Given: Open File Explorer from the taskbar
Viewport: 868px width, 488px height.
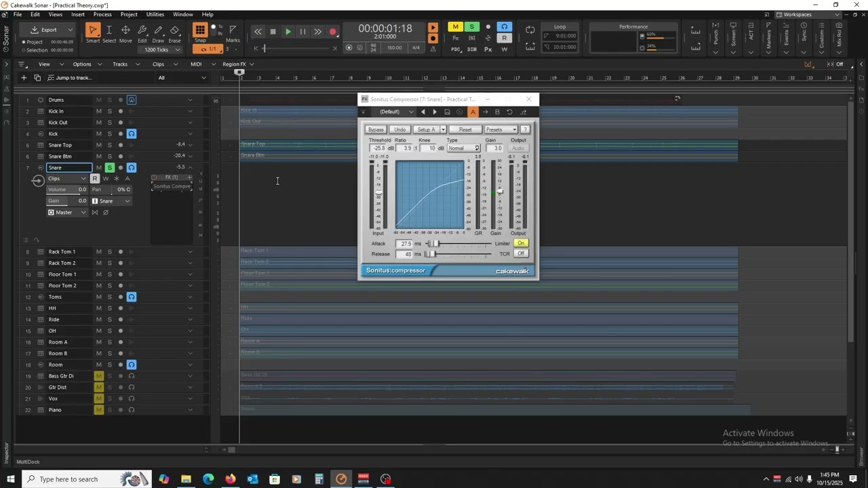Looking at the screenshot, I should [186, 479].
